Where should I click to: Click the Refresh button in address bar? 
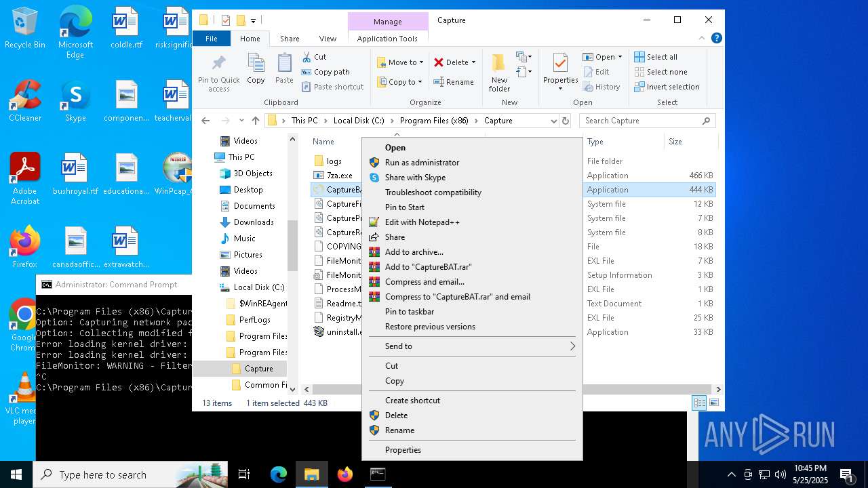(x=566, y=121)
